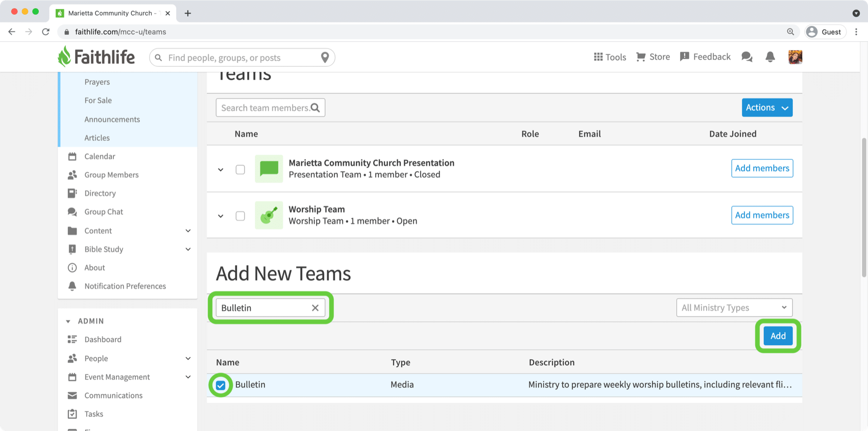Viewport: 868px width, 431px height.
Task: Open Notification Preferences in the sidebar
Action: coord(125,286)
